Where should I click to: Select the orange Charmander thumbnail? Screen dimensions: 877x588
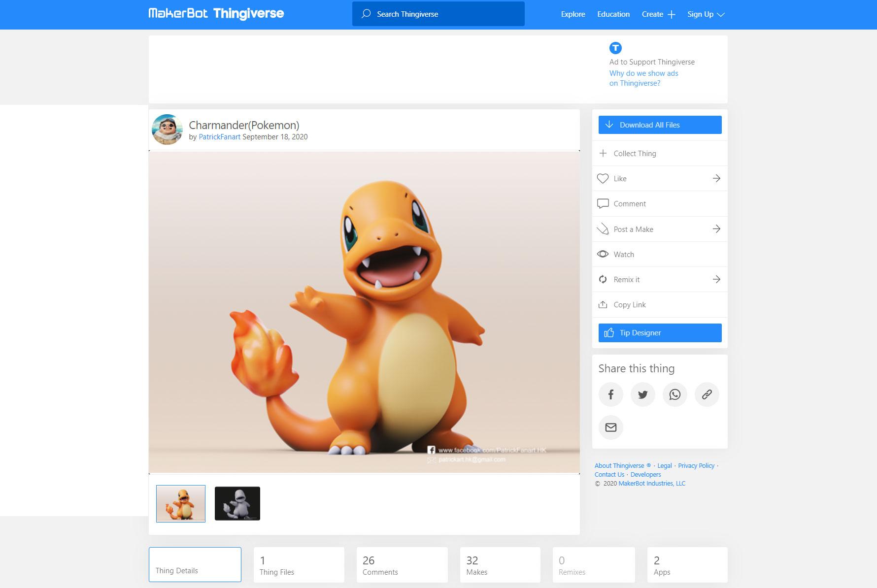181,503
